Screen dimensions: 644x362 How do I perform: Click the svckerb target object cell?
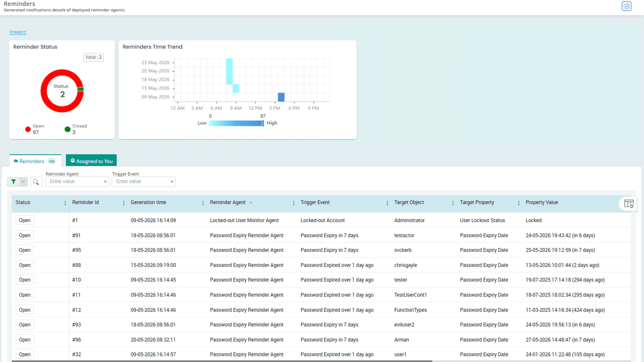point(404,250)
